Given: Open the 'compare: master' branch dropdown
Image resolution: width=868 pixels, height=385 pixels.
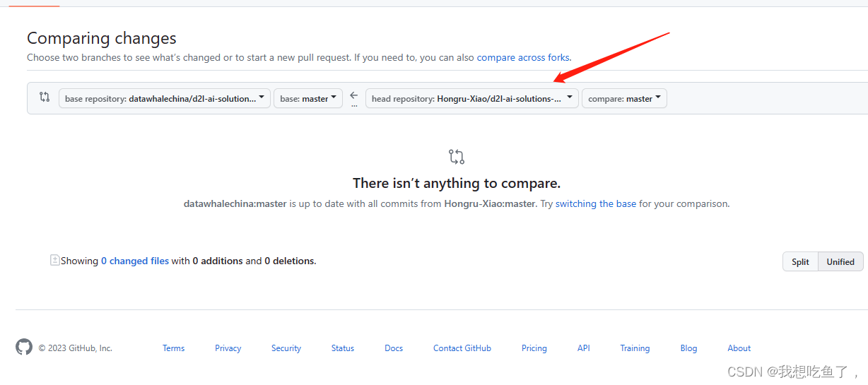Looking at the screenshot, I should 624,98.
